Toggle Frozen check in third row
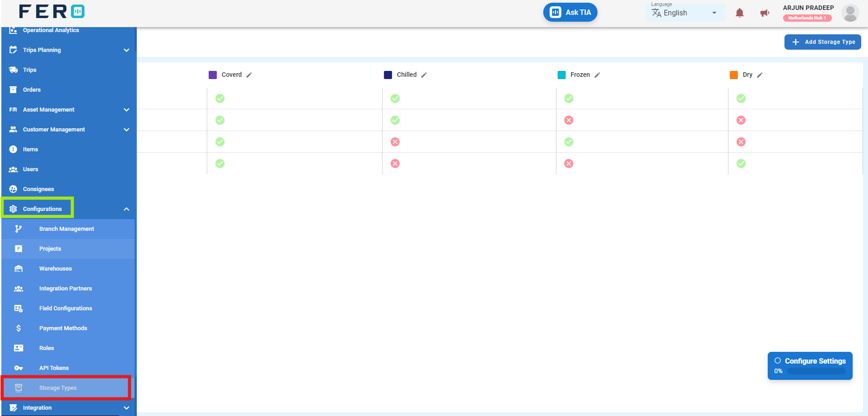 tap(569, 142)
